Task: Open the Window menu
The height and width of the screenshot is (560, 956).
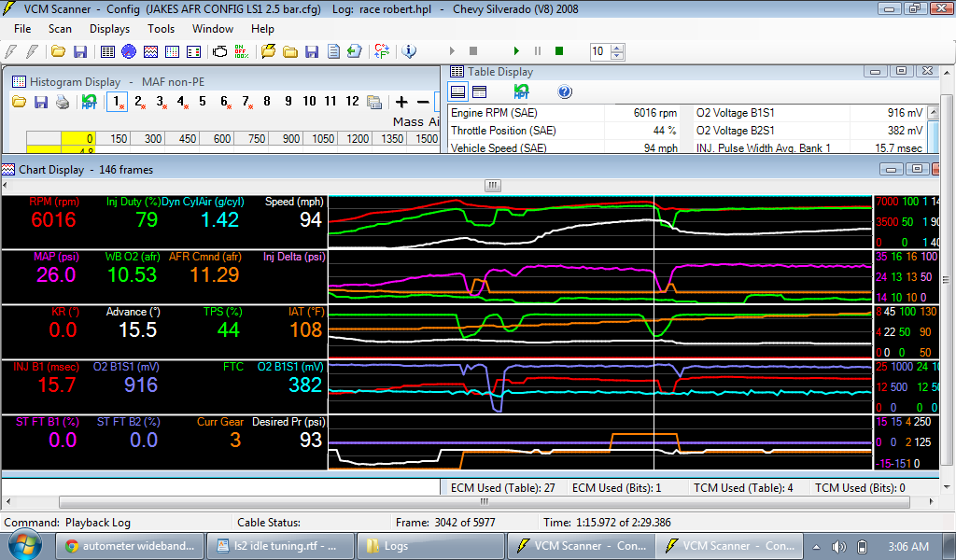Action: pyautogui.click(x=213, y=29)
